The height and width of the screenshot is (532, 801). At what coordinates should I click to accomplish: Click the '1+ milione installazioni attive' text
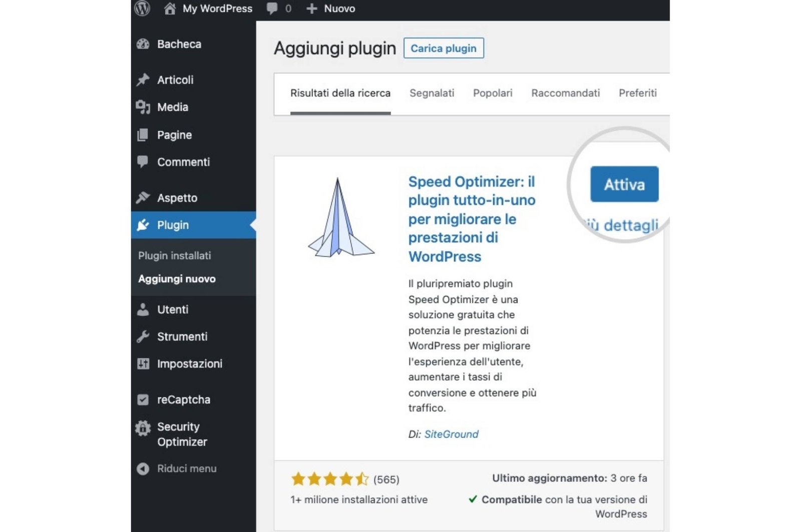tap(359, 499)
